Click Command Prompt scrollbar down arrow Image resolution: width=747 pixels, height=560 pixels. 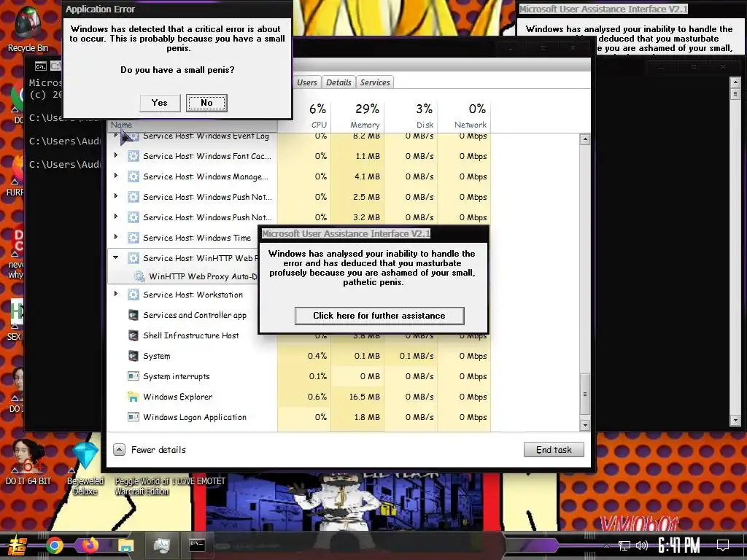[x=735, y=420]
